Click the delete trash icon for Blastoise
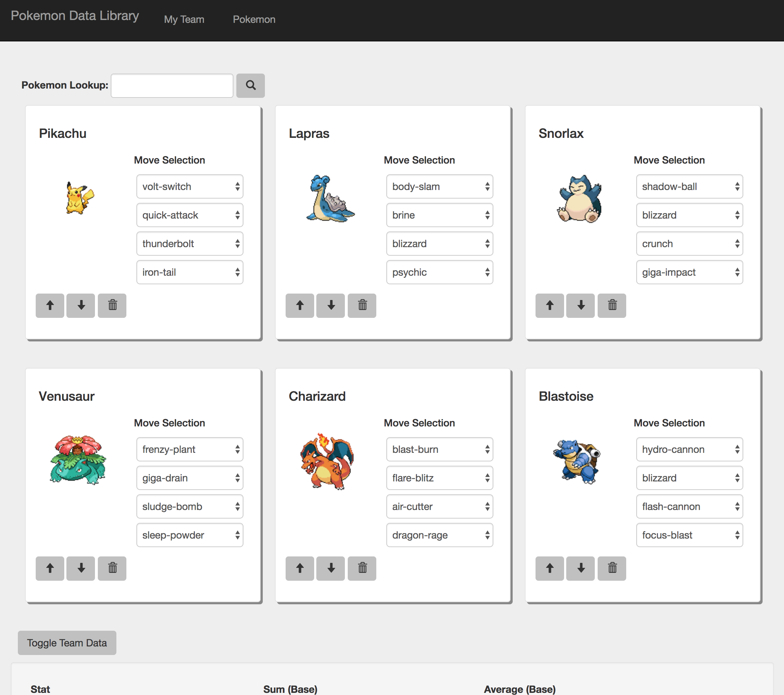The height and width of the screenshot is (695, 784). [612, 567]
